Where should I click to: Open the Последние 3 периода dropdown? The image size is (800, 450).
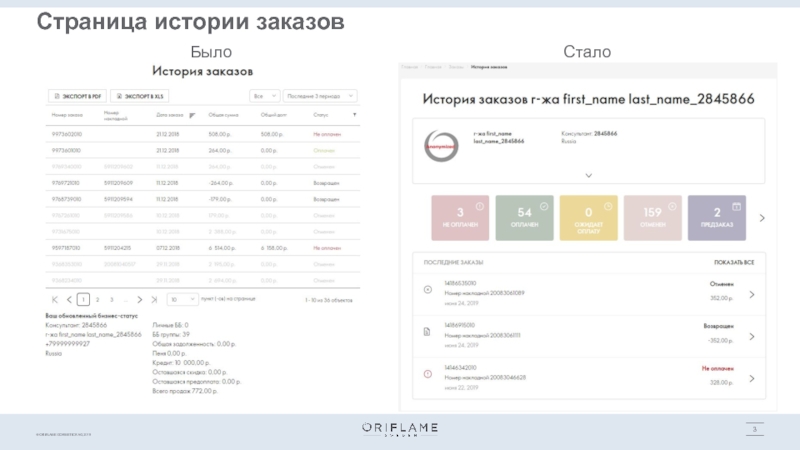[320, 96]
